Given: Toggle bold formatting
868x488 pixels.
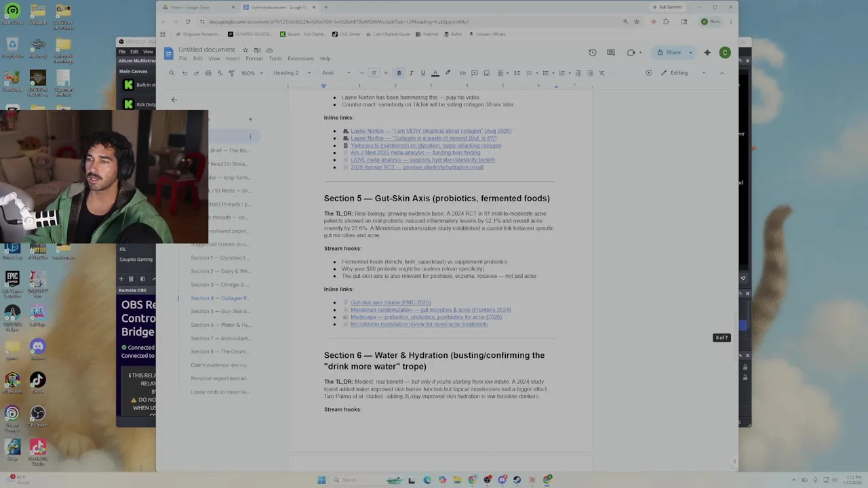Looking at the screenshot, I should [x=399, y=73].
